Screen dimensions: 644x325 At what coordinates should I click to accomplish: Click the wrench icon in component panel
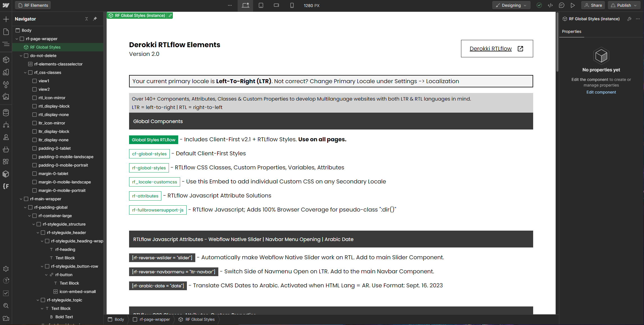pos(629,19)
